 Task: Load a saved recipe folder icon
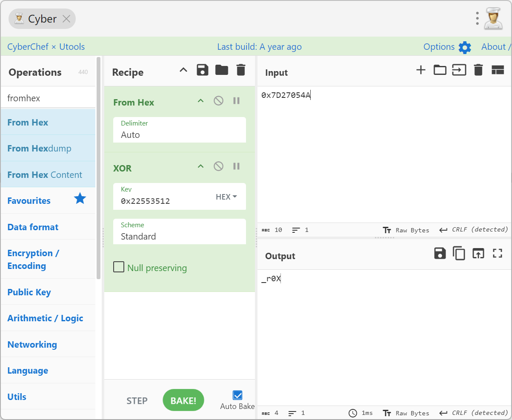[x=222, y=70]
